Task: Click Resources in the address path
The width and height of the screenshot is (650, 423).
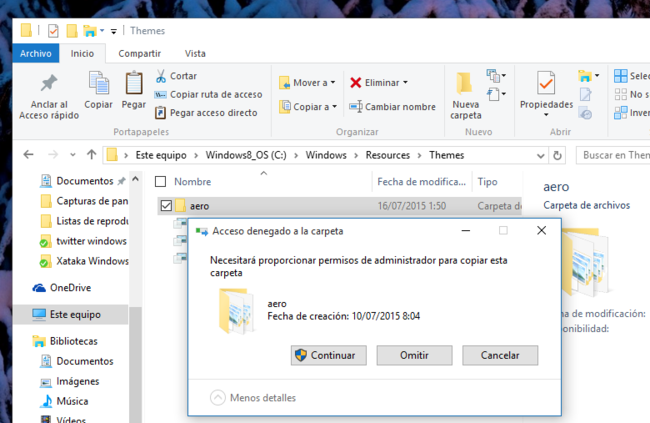Action: (388, 155)
